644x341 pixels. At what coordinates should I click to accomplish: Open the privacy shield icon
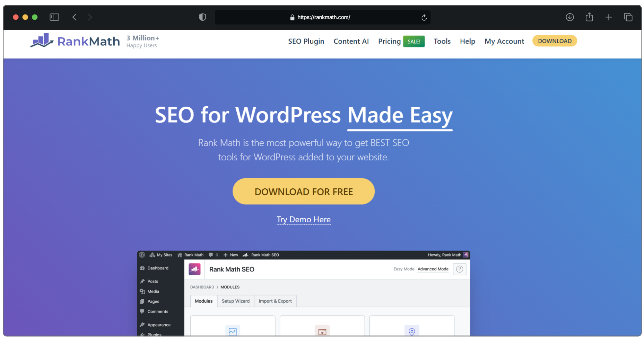(x=203, y=17)
